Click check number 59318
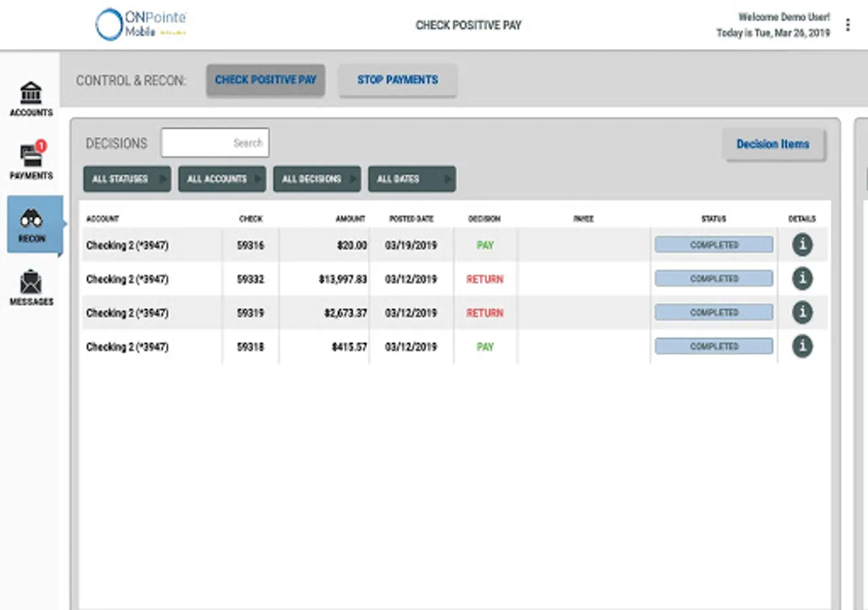Image resolution: width=868 pixels, height=610 pixels. click(x=250, y=347)
